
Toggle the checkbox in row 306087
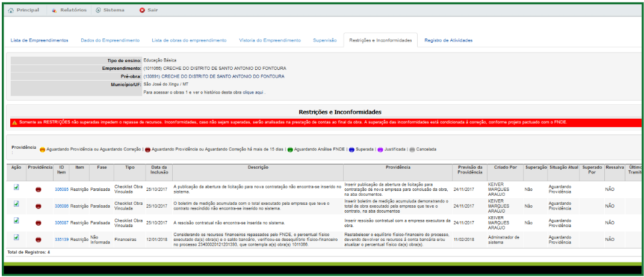click(16, 221)
